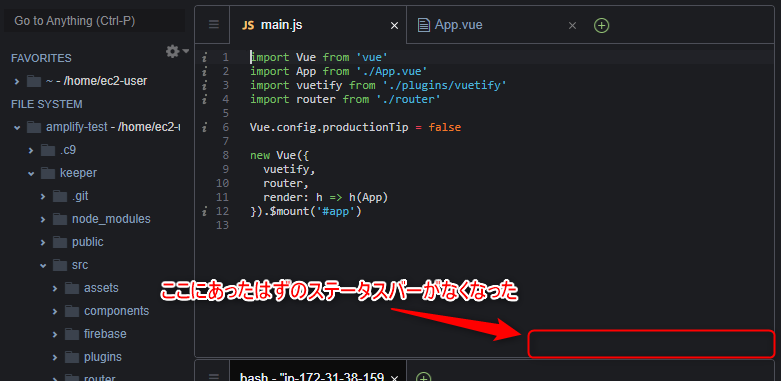The width and height of the screenshot is (781, 381).
Task: Open editor pane menu beside main.js tab
Action: 214,25
